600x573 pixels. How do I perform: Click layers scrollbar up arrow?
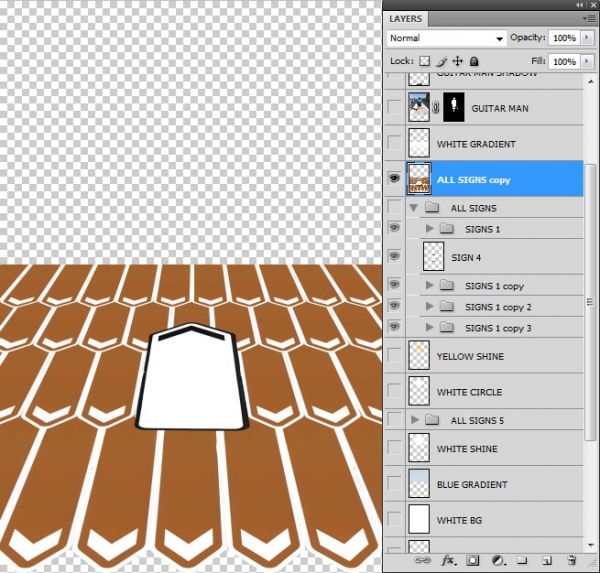[590, 81]
